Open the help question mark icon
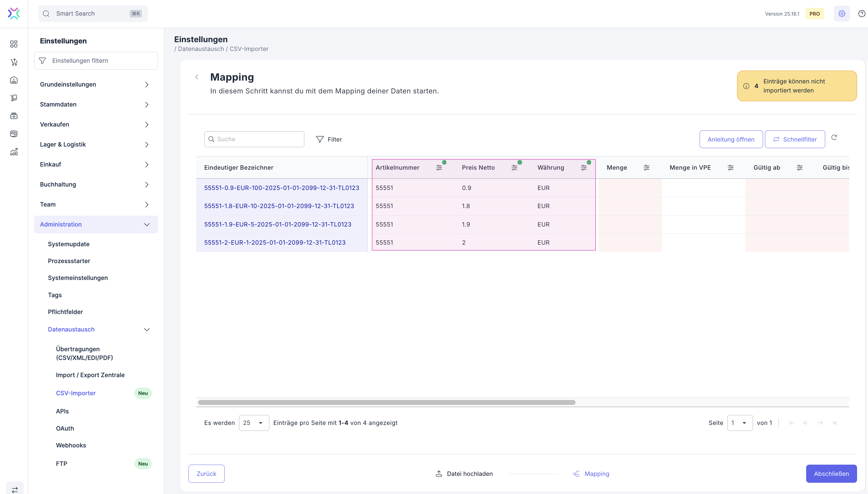This screenshot has width=868, height=494. (861, 13)
